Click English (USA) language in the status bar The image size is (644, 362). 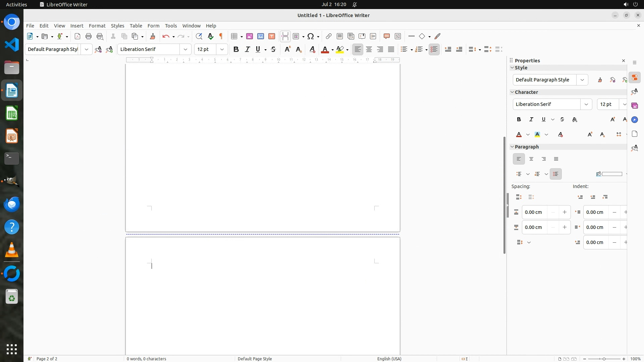tap(389, 359)
